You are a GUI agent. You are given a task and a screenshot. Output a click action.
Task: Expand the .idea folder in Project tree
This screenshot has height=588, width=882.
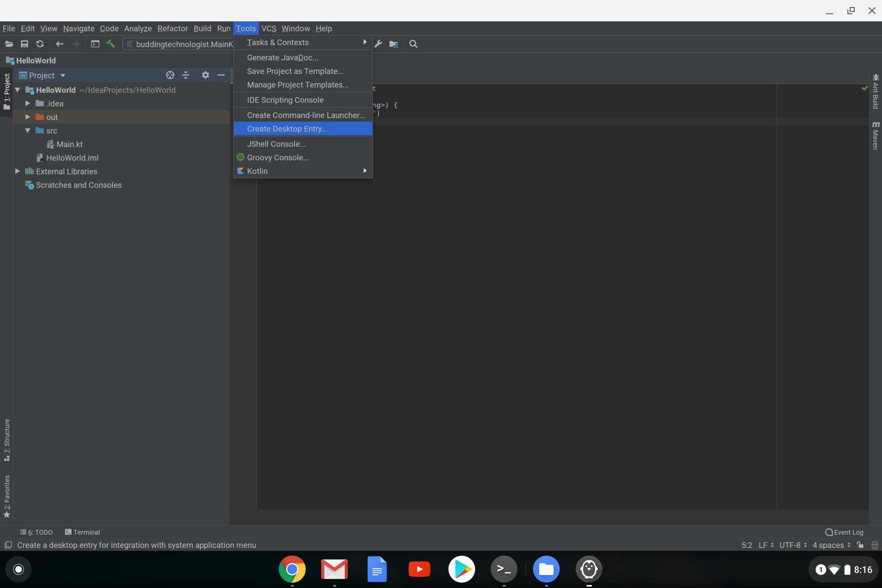click(x=27, y=103)
